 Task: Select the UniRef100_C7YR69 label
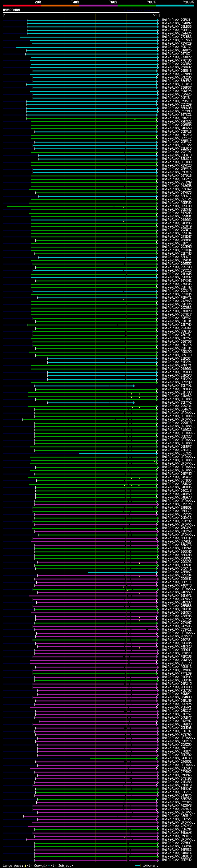pos(176,772)
